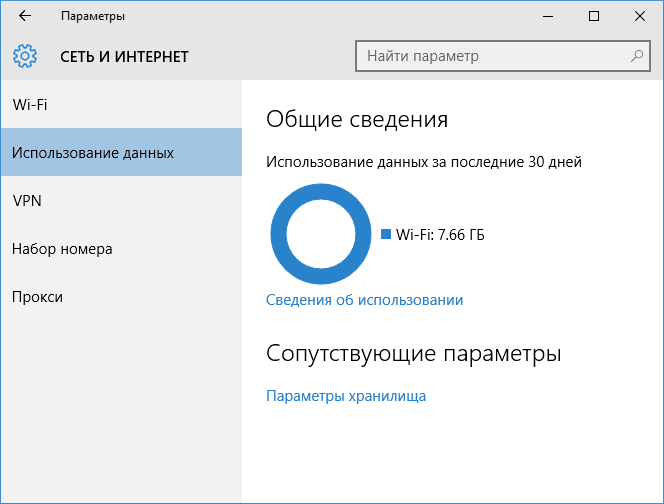Image resolution: width=664 pixels, height=504 pixels.
Task: Open 'Набор номера' settings
Action: point(121,249)
